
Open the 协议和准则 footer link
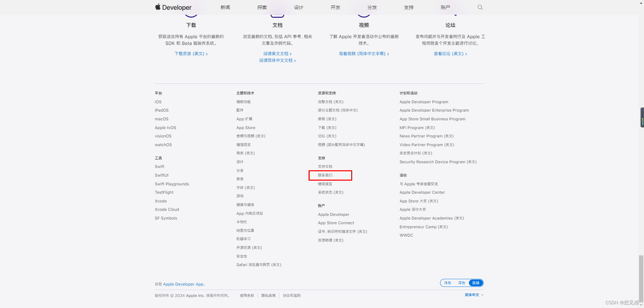point(291,296)
